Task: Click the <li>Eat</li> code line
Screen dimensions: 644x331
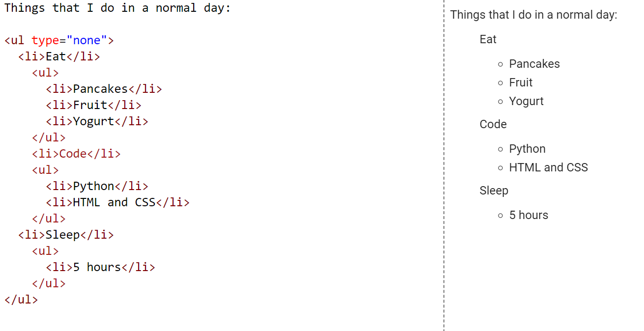Action: (59, 57)
